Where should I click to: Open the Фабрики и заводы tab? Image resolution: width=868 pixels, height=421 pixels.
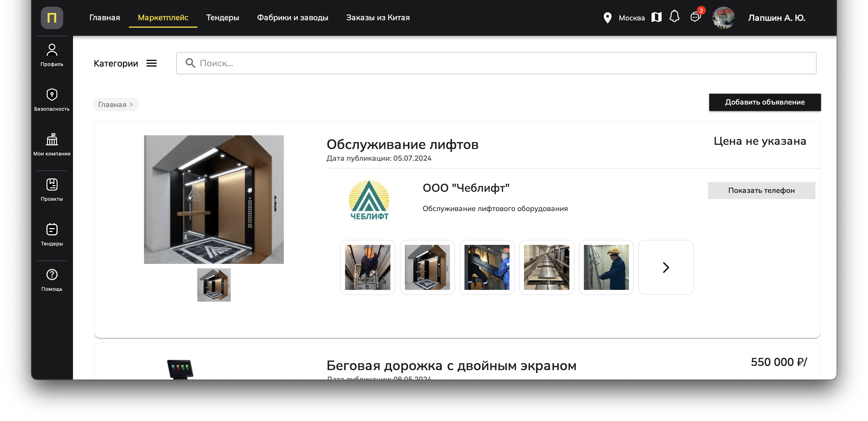pos(293,18)
